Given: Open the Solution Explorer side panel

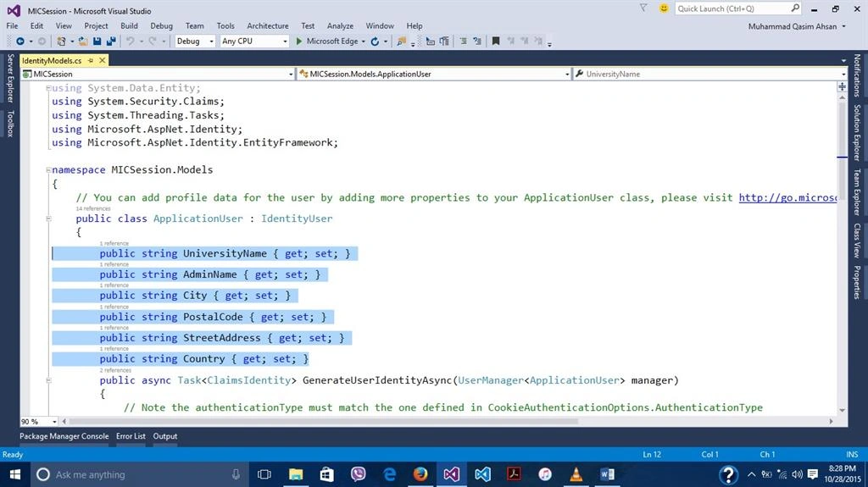Looking at the screenshot, I should [857, 132].
